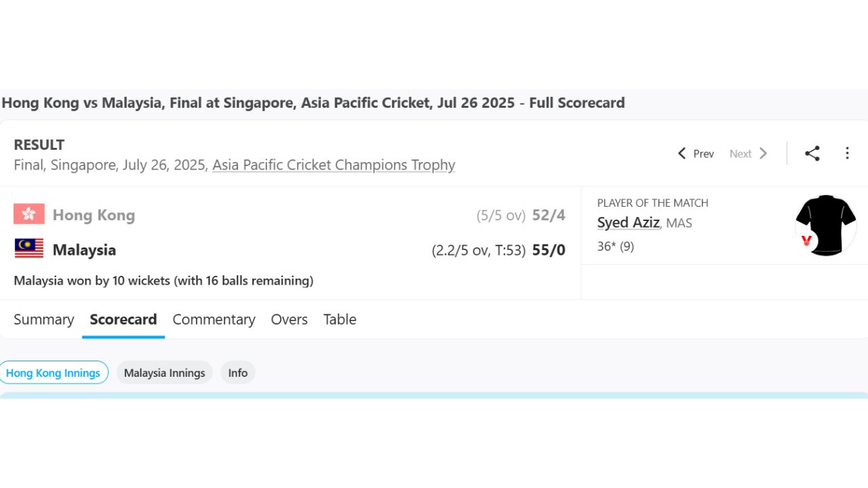This screenshot has height=488, width=868.
Task: Open the three-dot more options menu
Action: tap(847, 153)
